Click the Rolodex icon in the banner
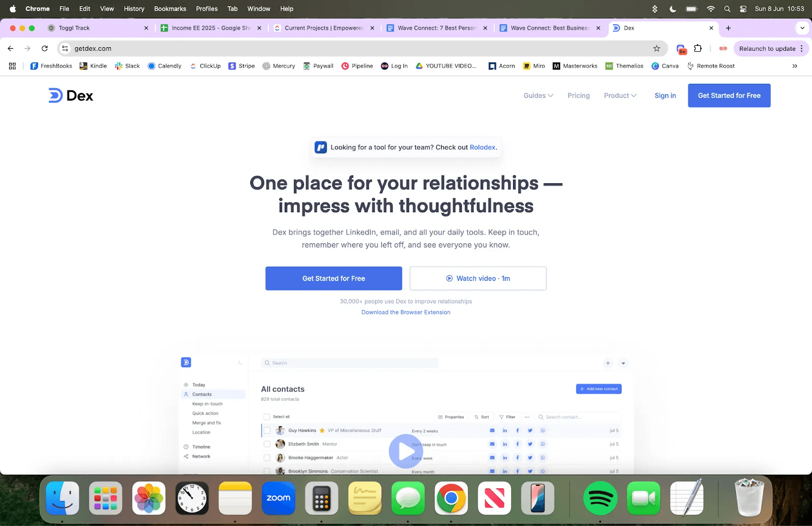This screenshot has height=526, width=812. [321, 147]
